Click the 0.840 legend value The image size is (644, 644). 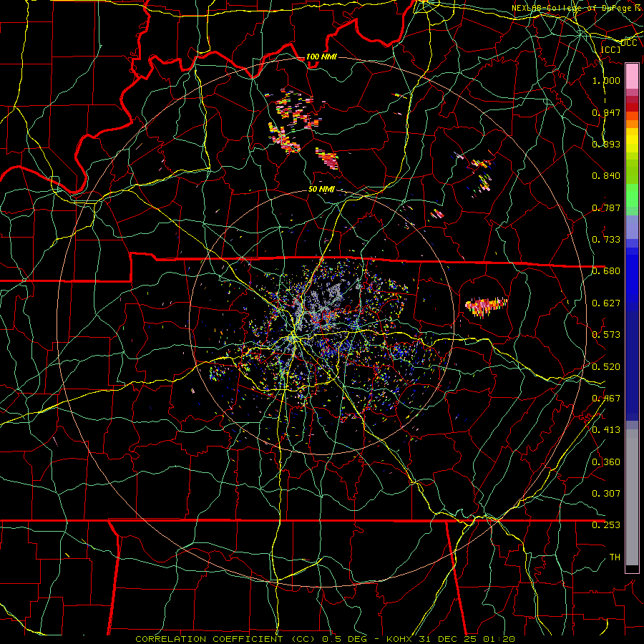click(606, 176)
